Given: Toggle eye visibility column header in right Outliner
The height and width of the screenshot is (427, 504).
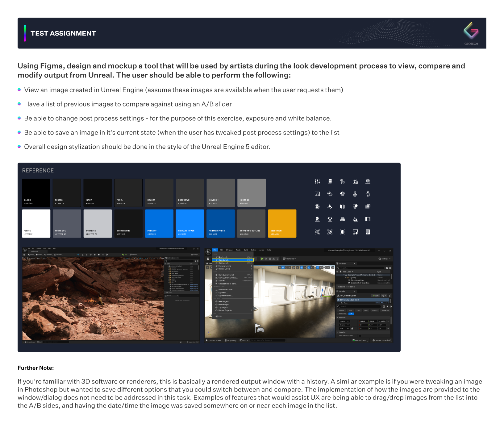Looking at the screenshot, I should [337, 272].
